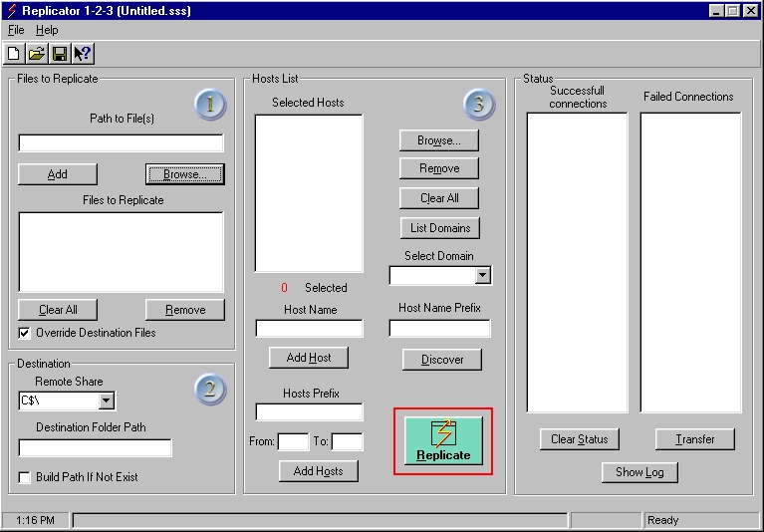Click the New file toolbar icon

coord(14,53)
